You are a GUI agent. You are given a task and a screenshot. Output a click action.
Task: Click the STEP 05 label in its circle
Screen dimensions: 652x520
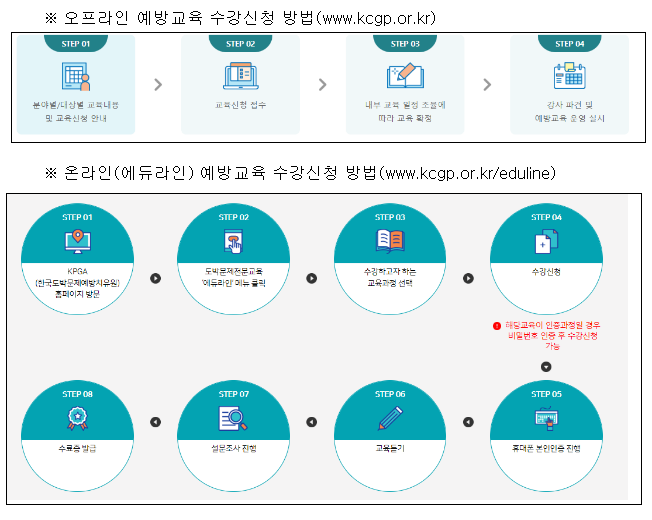click(x=546, y=394)
